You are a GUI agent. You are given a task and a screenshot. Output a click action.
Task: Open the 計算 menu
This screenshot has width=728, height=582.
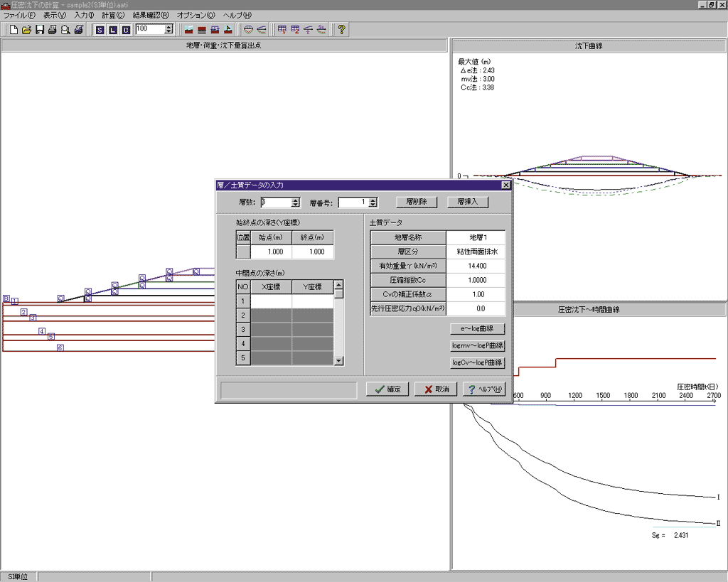[112, 15]
